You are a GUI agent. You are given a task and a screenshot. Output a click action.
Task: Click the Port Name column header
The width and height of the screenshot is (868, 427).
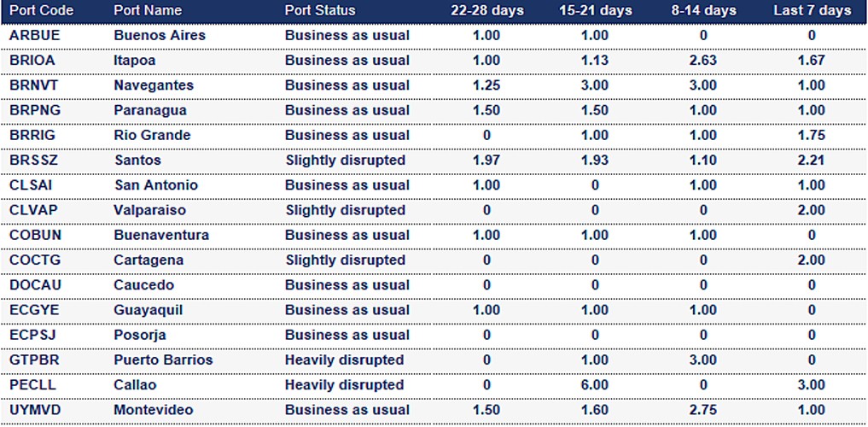pos(148,10)
